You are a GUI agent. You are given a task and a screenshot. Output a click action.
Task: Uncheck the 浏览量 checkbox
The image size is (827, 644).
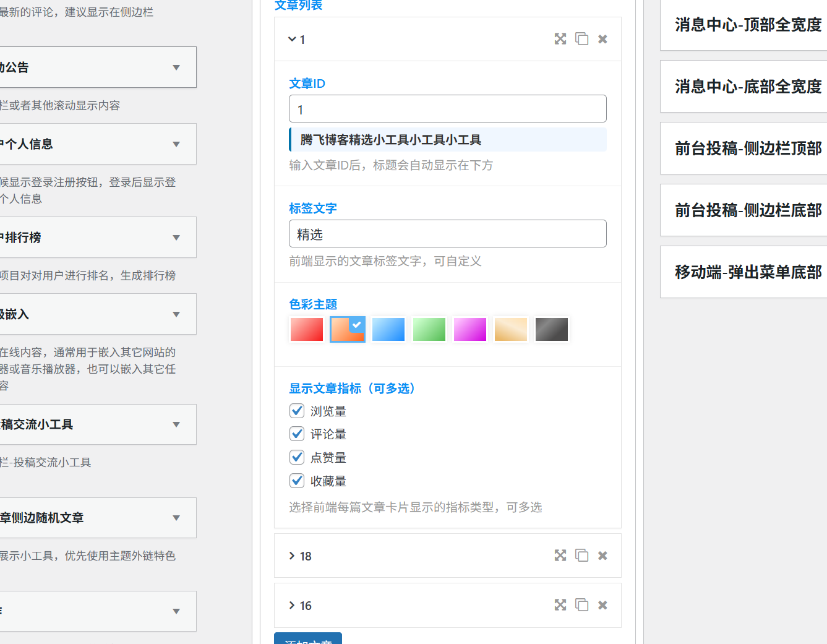(x=296, y=410)
